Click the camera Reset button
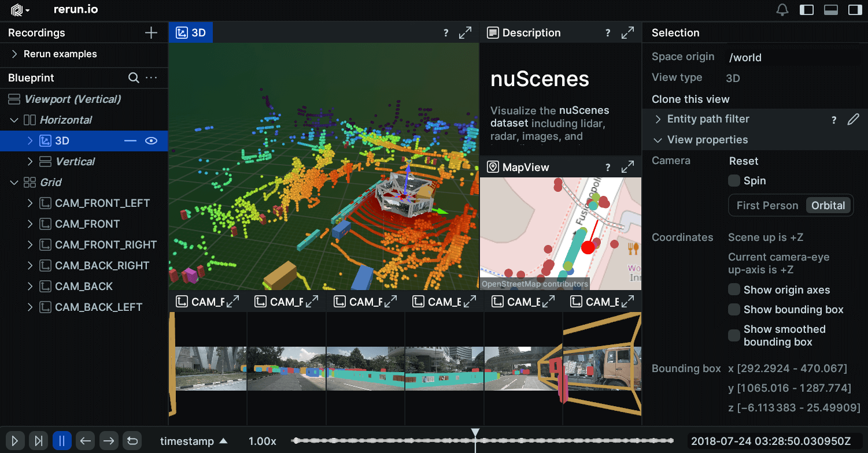Screen dimensions: 868x453 click(x=744, y=161)
